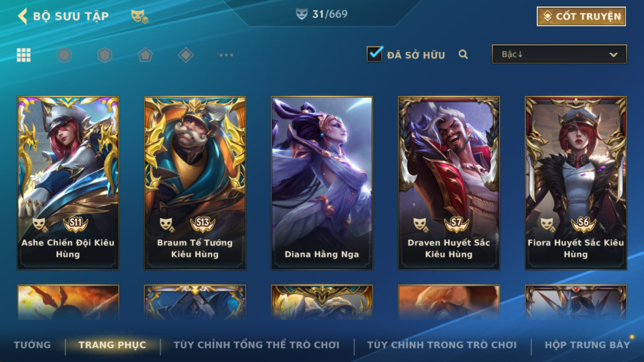Open the Hộp Trưng Bày tab
The height and width of the screenshot is (362, 644).
587,345
